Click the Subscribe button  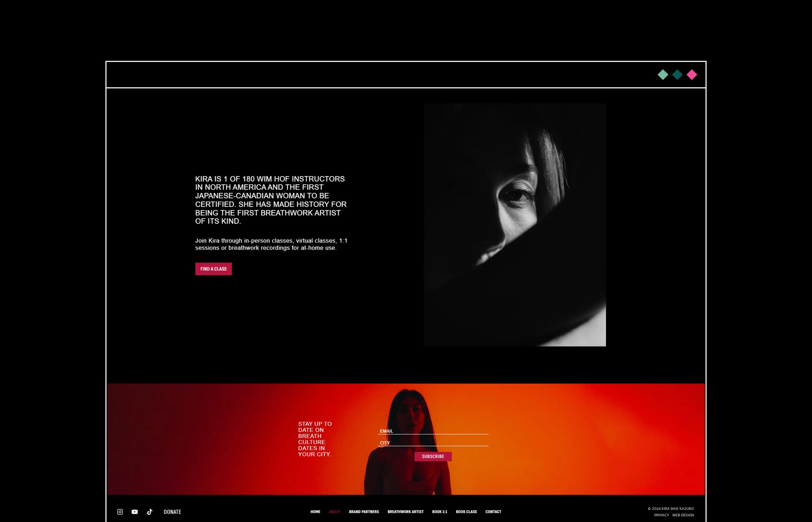433,457
